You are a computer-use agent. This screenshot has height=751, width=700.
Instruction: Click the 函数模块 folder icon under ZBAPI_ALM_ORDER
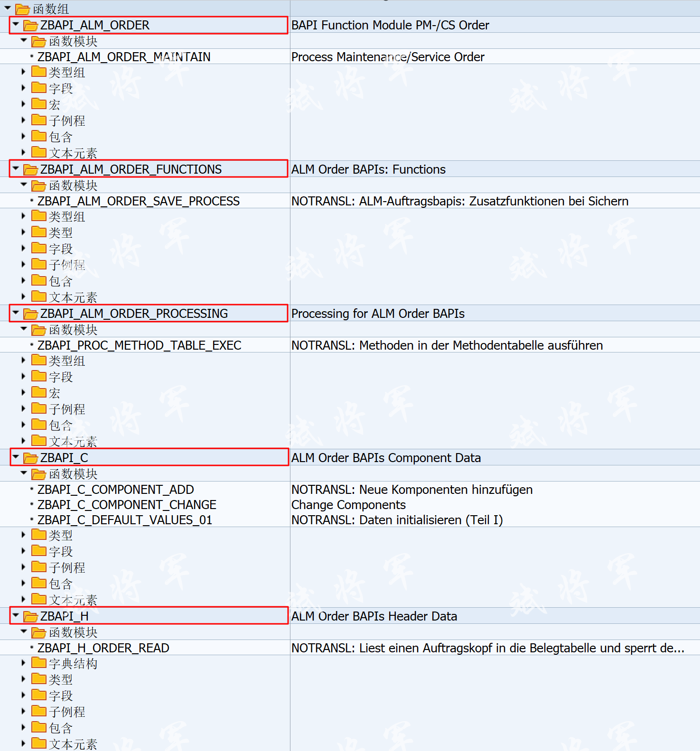[x=38, y=41]
